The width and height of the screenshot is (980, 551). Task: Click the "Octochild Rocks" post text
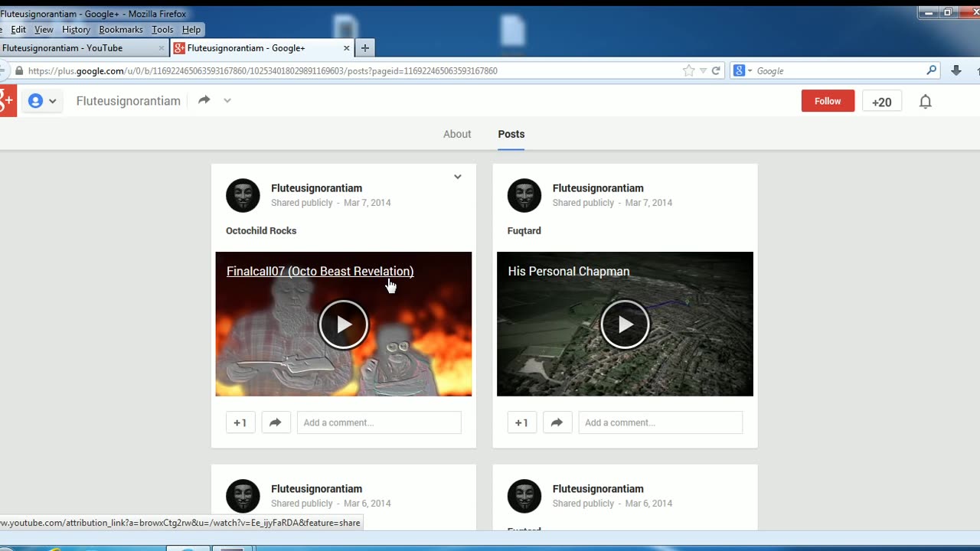tap(261, 230)
